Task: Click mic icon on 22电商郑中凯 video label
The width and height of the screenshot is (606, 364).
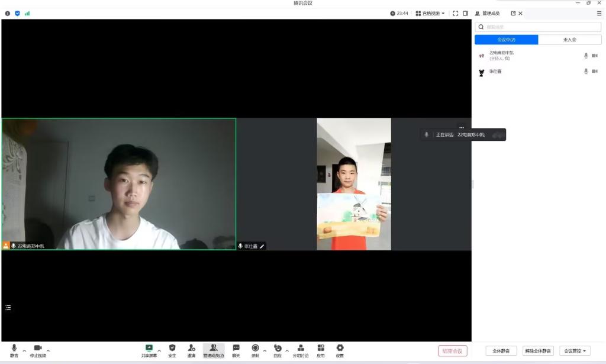Action: pyautogui.click(x=14, y=246)
